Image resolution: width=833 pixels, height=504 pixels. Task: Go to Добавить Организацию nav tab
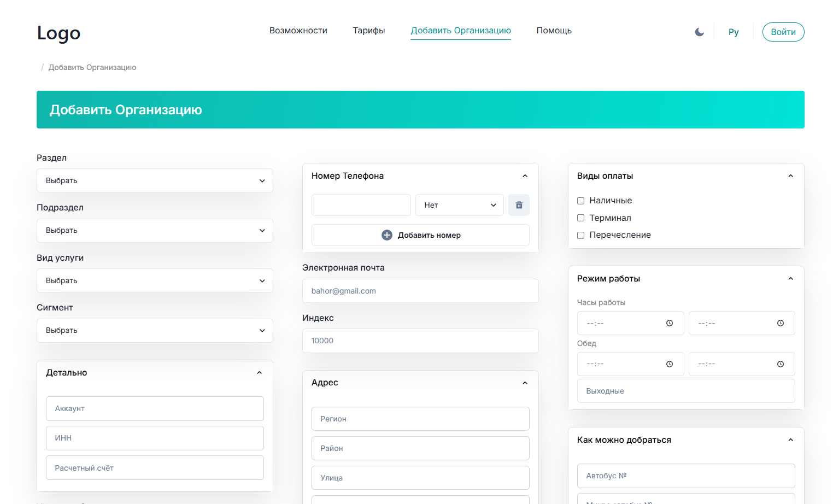coord(461,31)
